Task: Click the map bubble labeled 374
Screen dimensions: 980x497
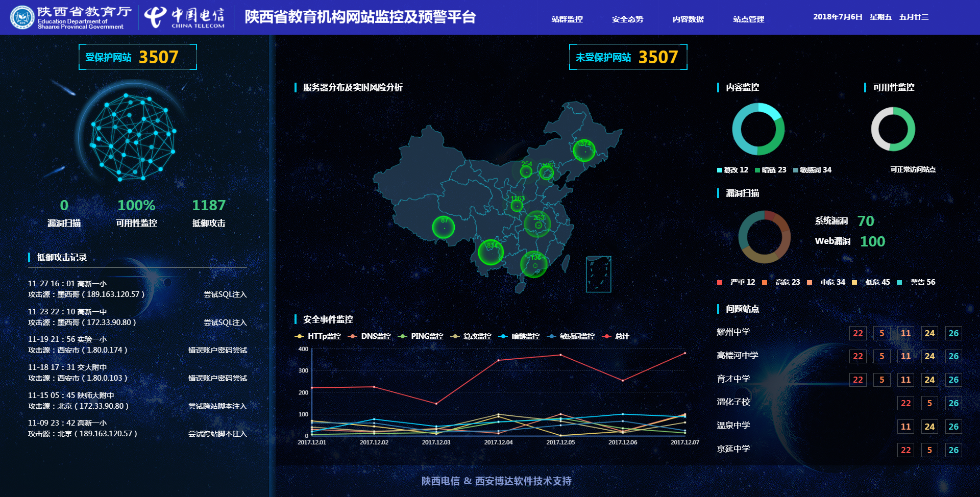Action: tap(584, 151)
